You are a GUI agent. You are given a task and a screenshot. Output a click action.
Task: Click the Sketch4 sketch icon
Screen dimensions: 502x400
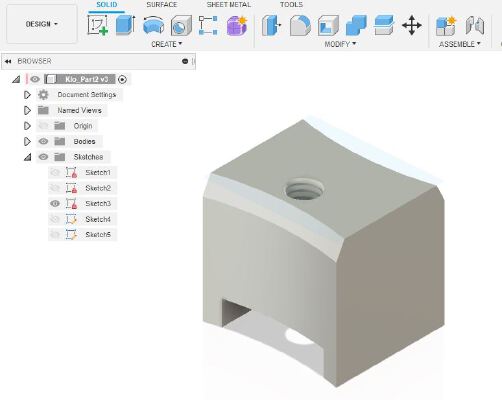[x=71, y=219]
